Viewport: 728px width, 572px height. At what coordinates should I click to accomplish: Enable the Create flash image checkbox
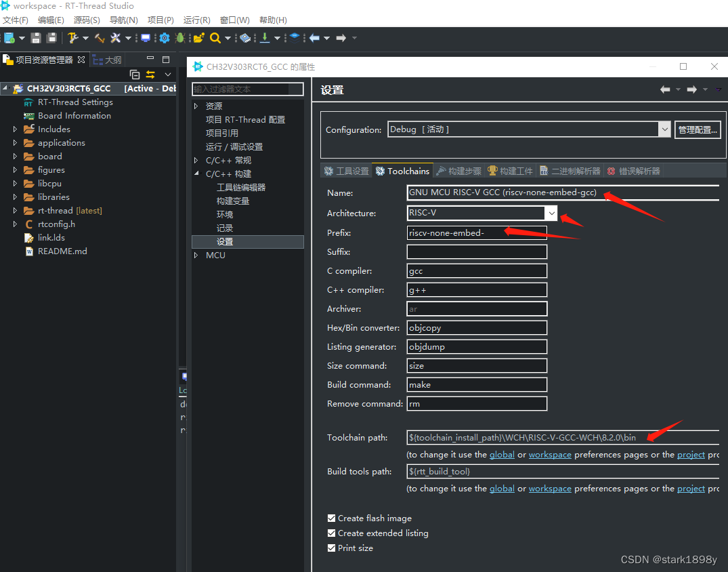(x=331, y=518)
